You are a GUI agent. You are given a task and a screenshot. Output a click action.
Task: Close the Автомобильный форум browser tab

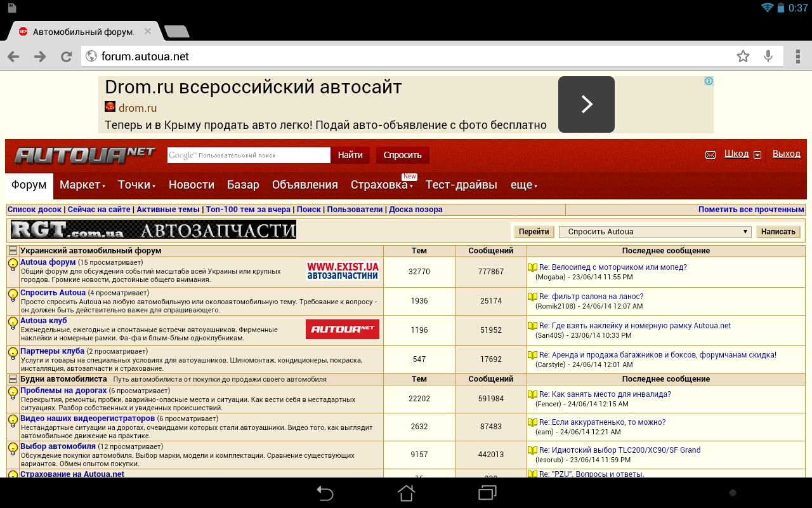(147, 31)
